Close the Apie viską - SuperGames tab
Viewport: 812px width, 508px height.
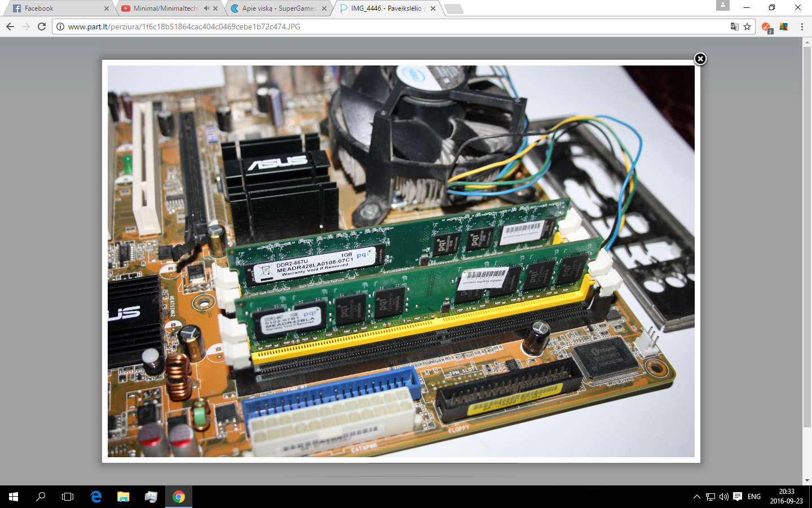tap(324, 8)
